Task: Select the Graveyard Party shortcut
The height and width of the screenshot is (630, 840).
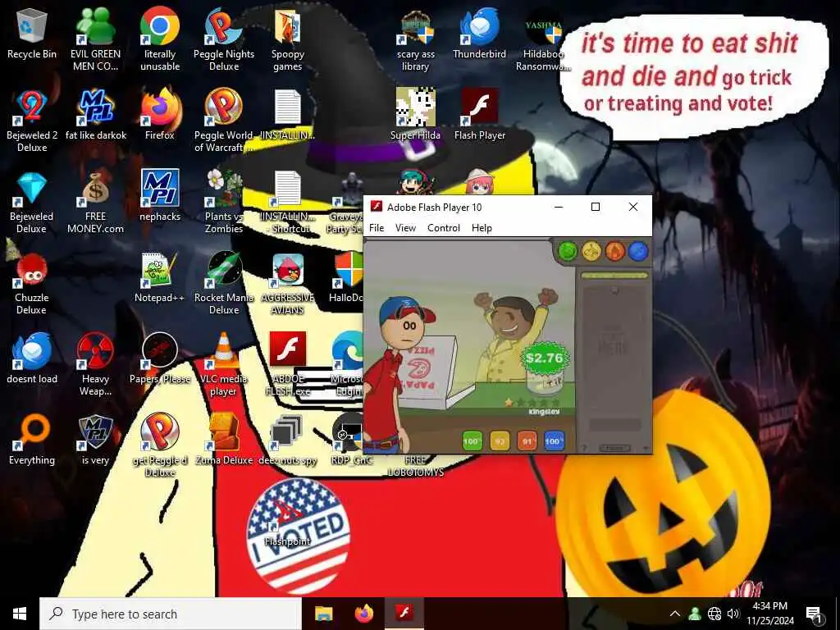Action: pos(346,202)
